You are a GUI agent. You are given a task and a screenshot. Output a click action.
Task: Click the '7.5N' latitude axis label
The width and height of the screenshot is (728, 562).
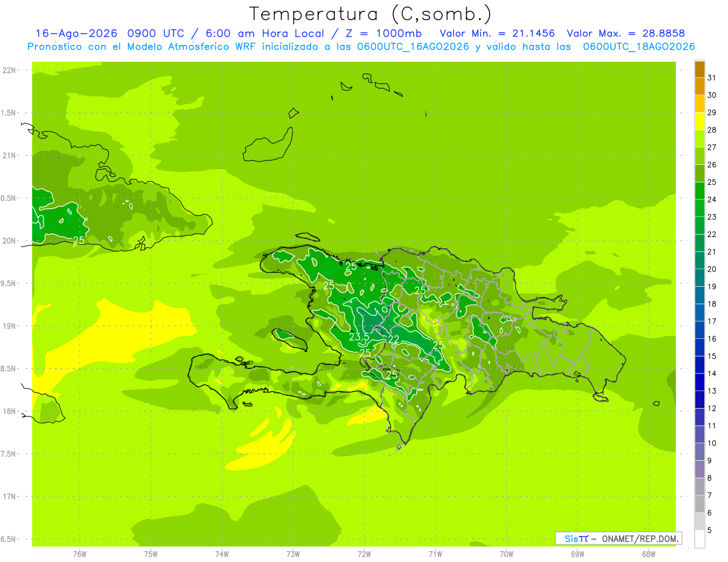pyautogui.click(x=9, y=453)
